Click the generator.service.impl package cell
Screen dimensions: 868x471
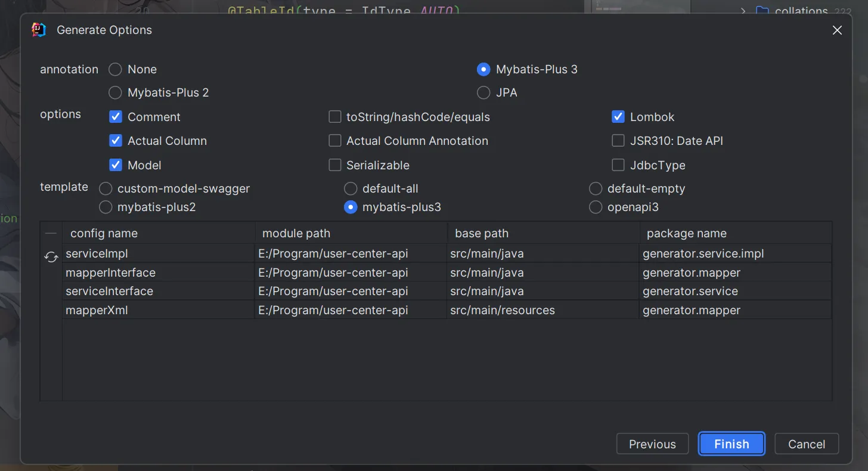pos(736,253)
